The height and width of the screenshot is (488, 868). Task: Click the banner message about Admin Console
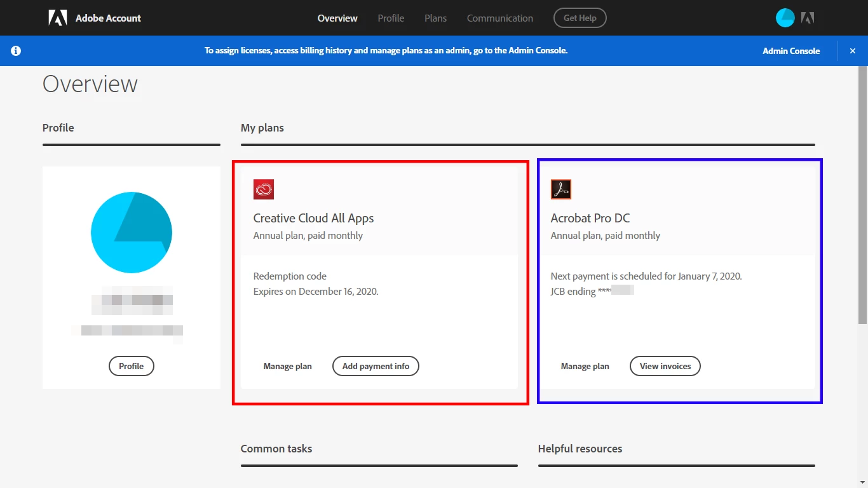click(x=386, y=51)
